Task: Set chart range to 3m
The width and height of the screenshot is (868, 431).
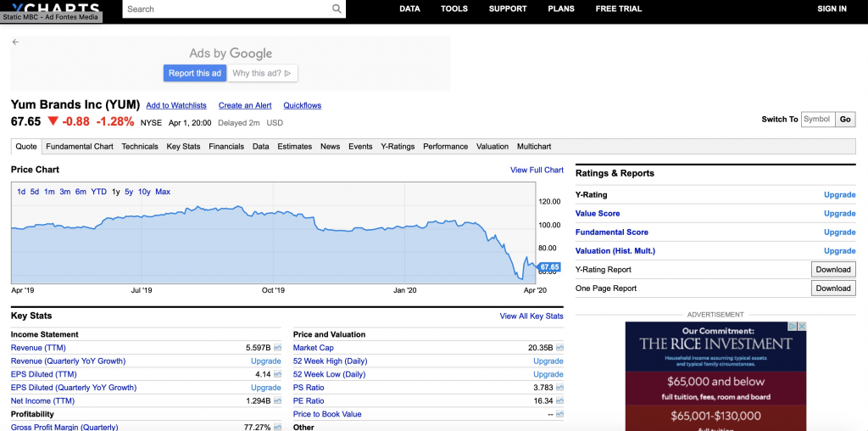Action: (65, 192)
